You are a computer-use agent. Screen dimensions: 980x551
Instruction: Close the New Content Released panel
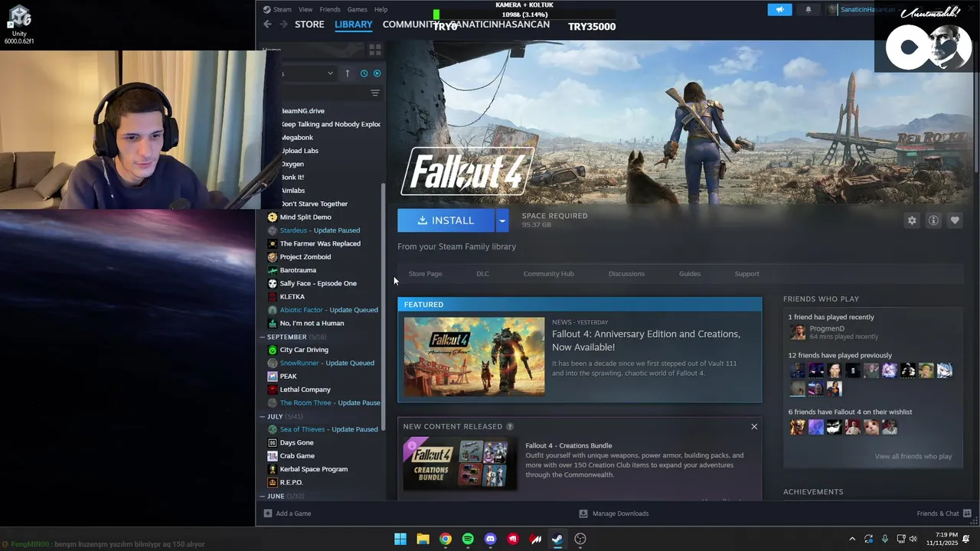pos(754,426)
